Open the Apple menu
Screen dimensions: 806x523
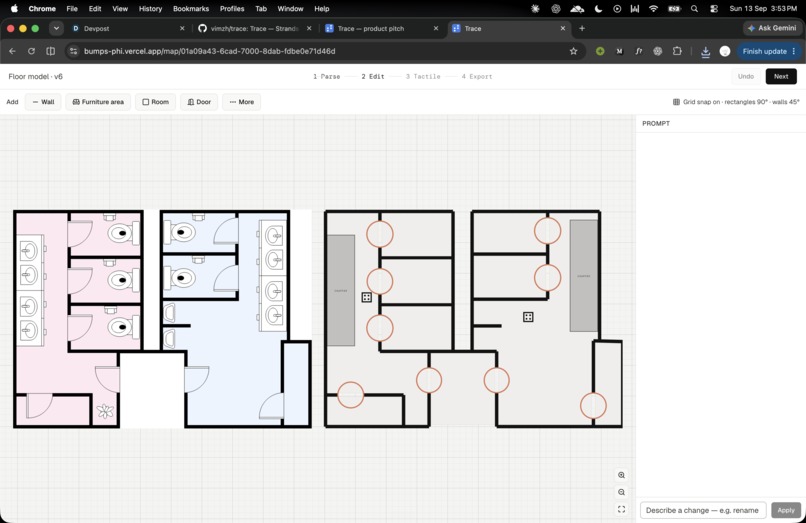coord(14,9)
